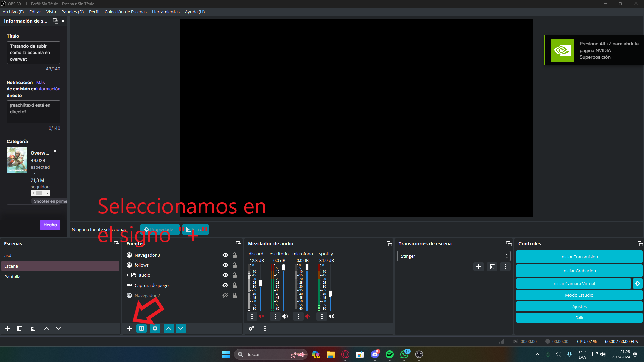Expand the audio group folder

(x=128, y=275)
